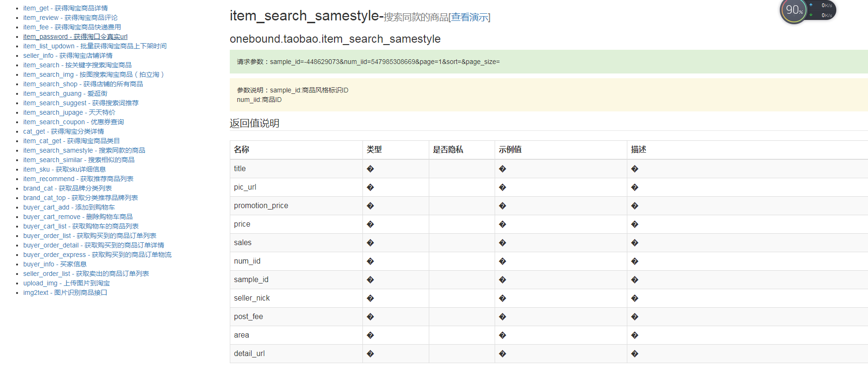Click the 查看演示 demo link in heading
868x366 pixels.
point(469,18)
